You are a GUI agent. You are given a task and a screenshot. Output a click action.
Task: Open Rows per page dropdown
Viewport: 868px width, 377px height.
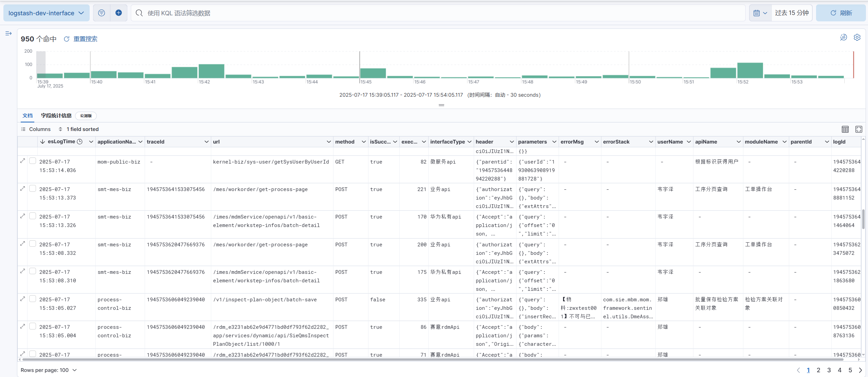click(49, 370)
